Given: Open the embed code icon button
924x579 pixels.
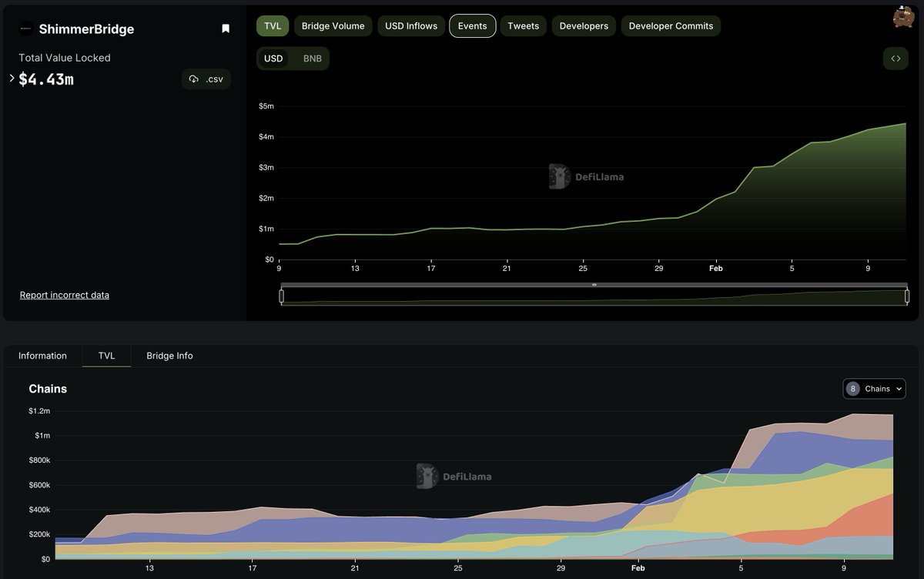Looking at the screenshot, I should (x=896, y=59).
